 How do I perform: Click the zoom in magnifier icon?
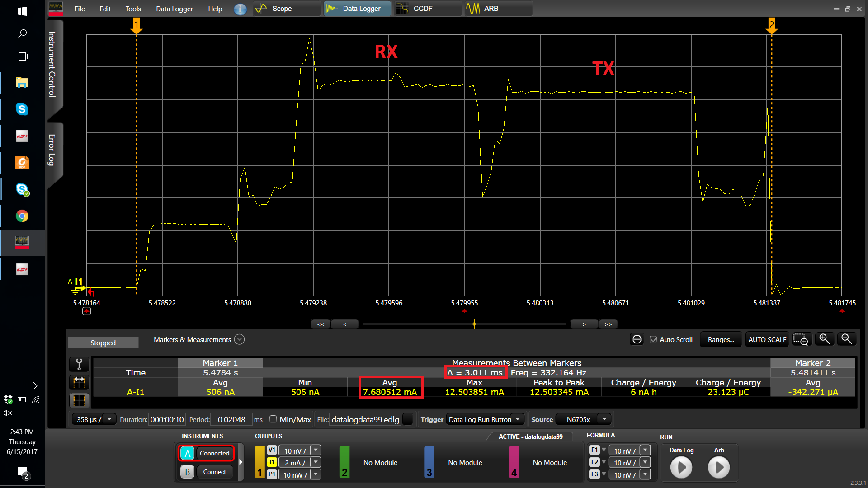(x=824, y=339)
